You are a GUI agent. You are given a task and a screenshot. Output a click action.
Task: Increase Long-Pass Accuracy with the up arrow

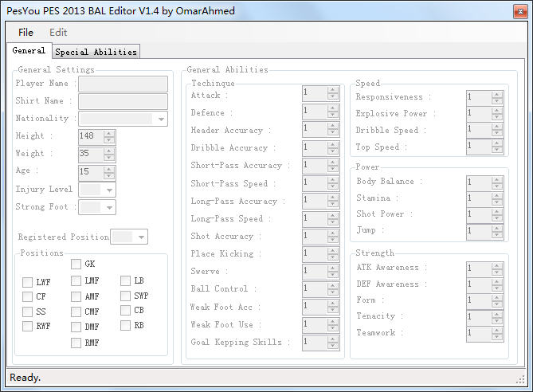(333, 197)
